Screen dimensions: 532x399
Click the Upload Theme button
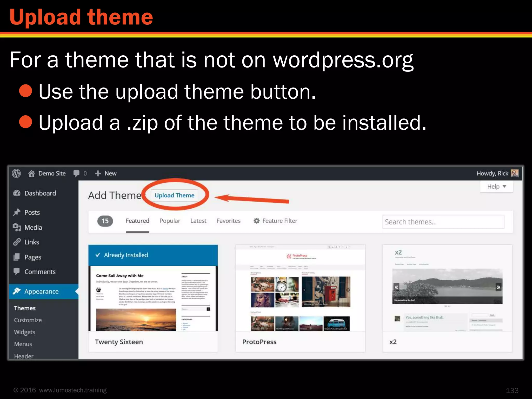click(x=174, y=195)
